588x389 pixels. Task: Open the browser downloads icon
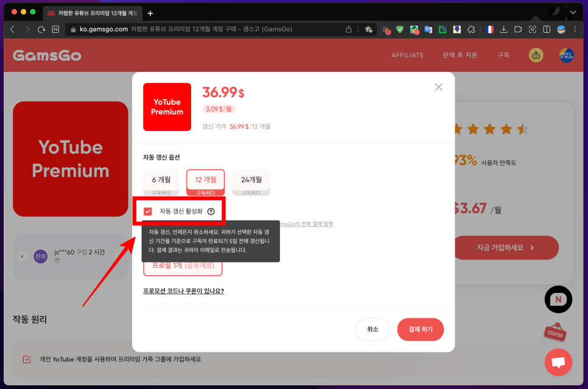[x=503, y=29]
